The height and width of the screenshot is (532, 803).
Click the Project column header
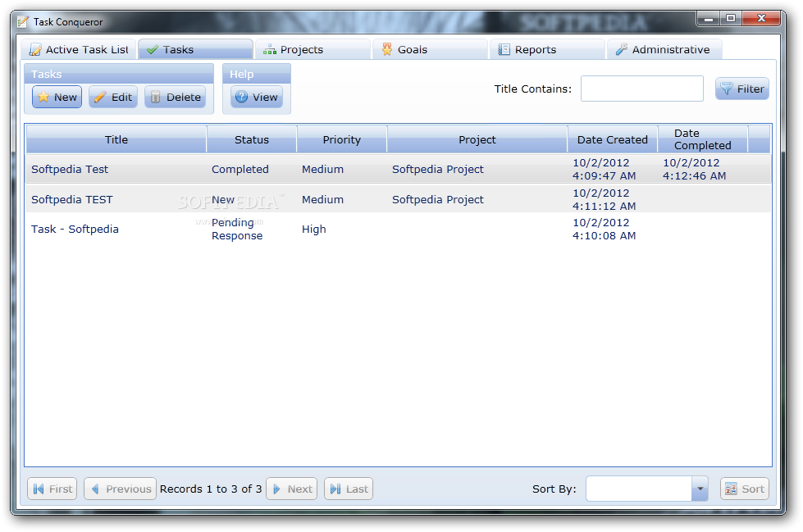477,139
